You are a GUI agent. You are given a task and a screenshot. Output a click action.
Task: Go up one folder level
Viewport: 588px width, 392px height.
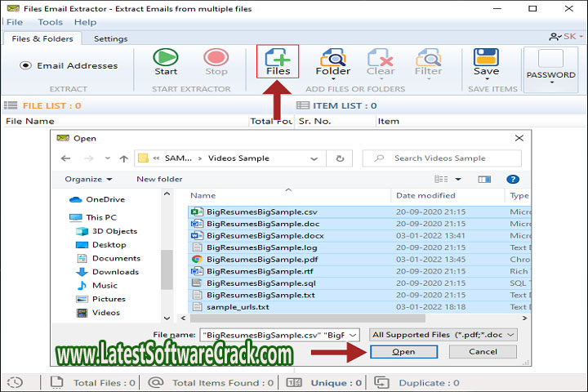pyautogui.click(x=124, y=158)
